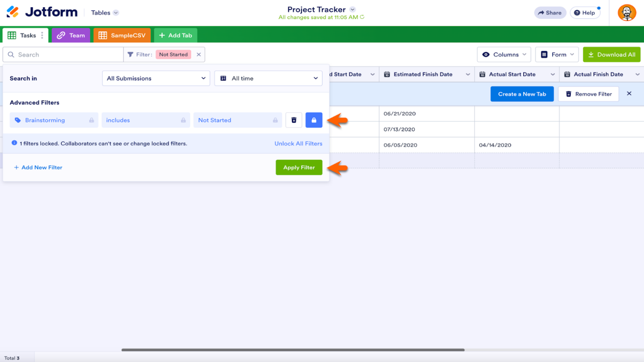Open the profile avatar menu
The height and width of the screenshot is (362, 644).
626,13
